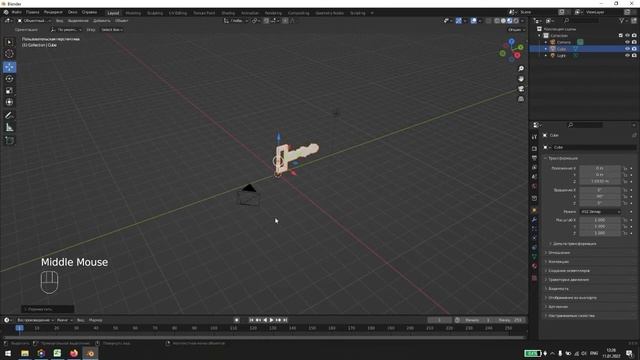Screen dimensions: 640x360
Task: Open the Select Box drag dropdown
Action: pos(112,29)
